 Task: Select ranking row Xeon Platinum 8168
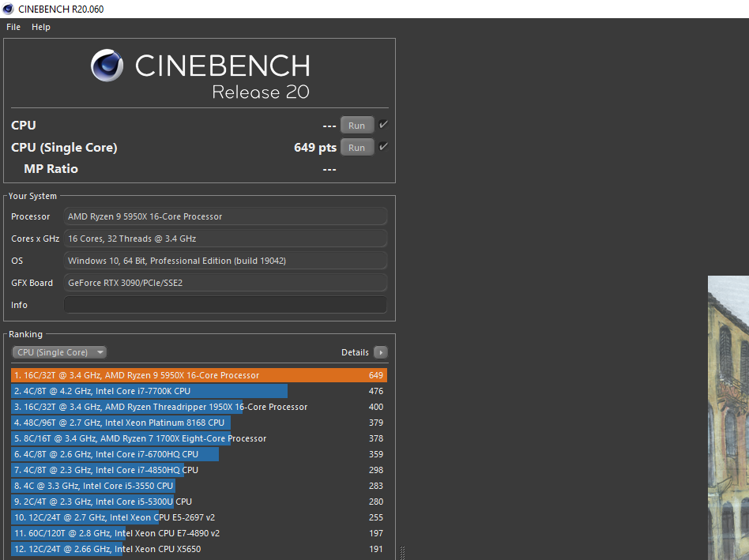[x=199, y=423]
